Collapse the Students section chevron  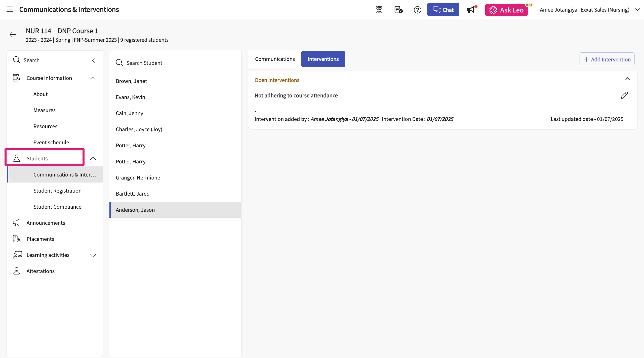[93, 158]
